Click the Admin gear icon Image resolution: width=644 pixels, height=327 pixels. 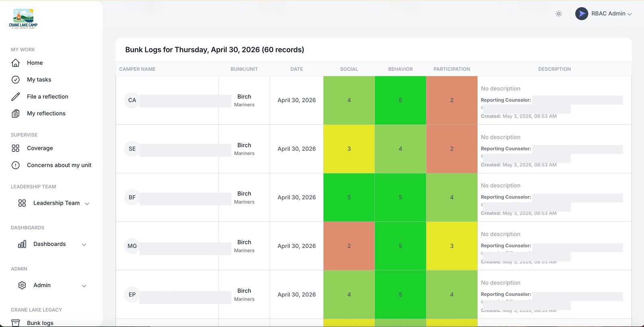point(22,285)
